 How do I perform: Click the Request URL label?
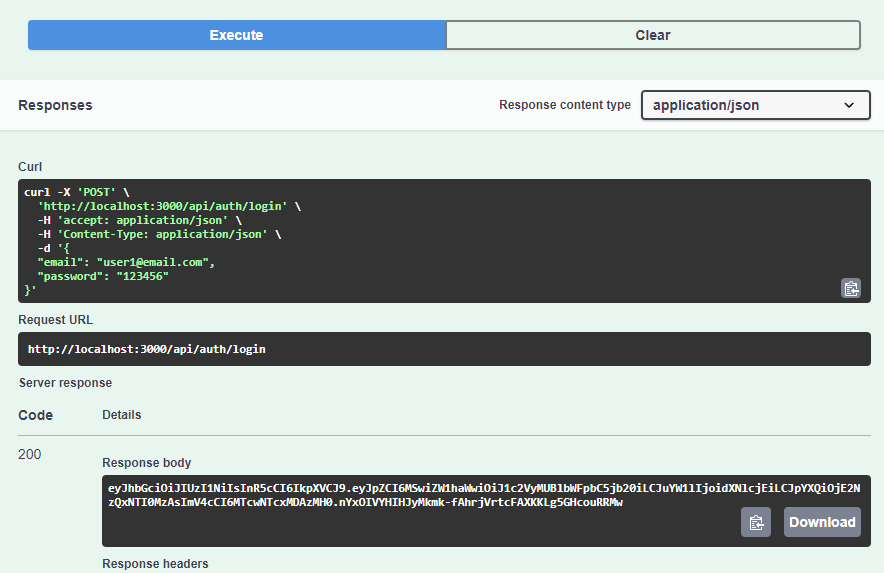point(55,320)
